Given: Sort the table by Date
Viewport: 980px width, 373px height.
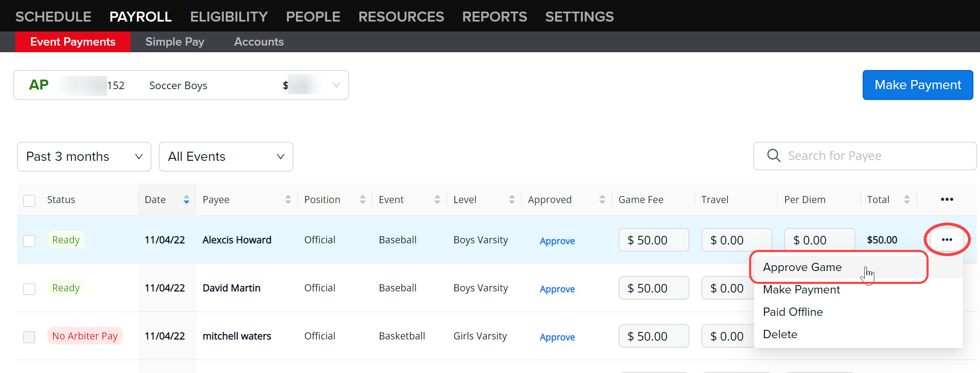Looking at the screenshot, I should (187, 200).
